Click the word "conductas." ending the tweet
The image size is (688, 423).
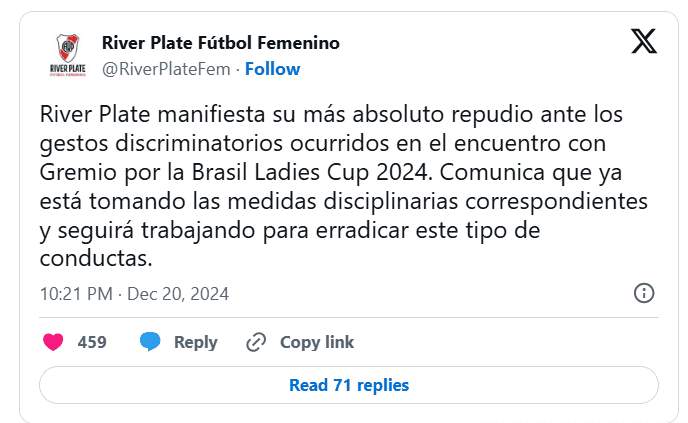coord(97,258)
